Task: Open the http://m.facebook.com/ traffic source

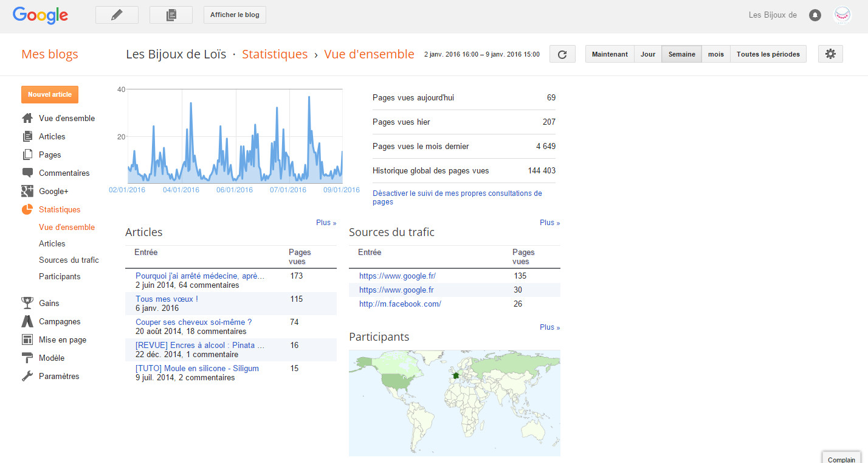Action: tap(400, 304)
